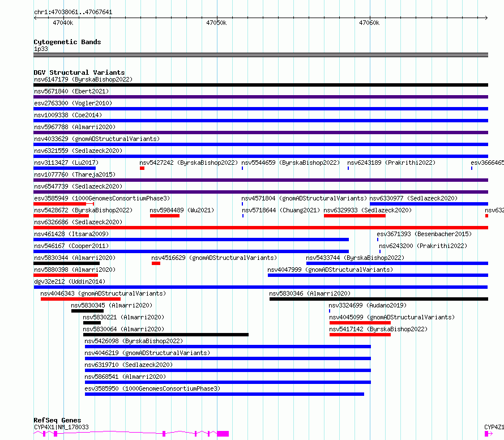Click nsv5868541 (Almarri2020) label
The height and width of the screenshot is (440, 504).
pyautogui.click(x=125, y=377)
